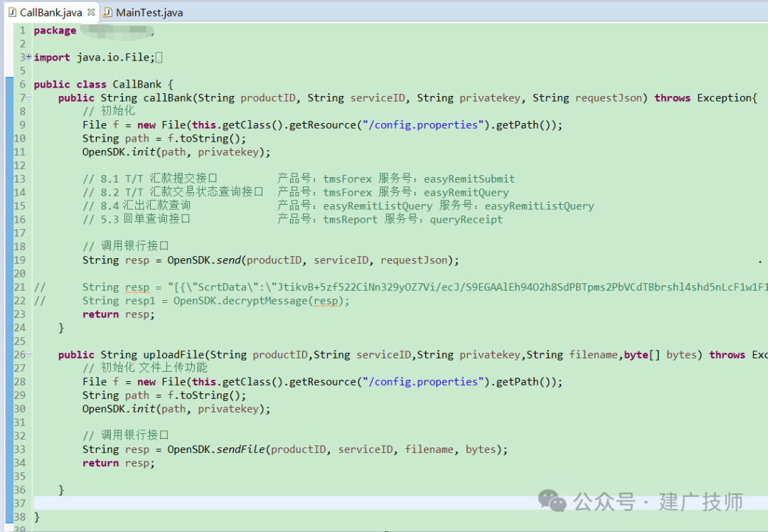Screen dimensions: 768x532
Task: Close the CallBank.java tab using its X
Action: (x=91, y=12)
